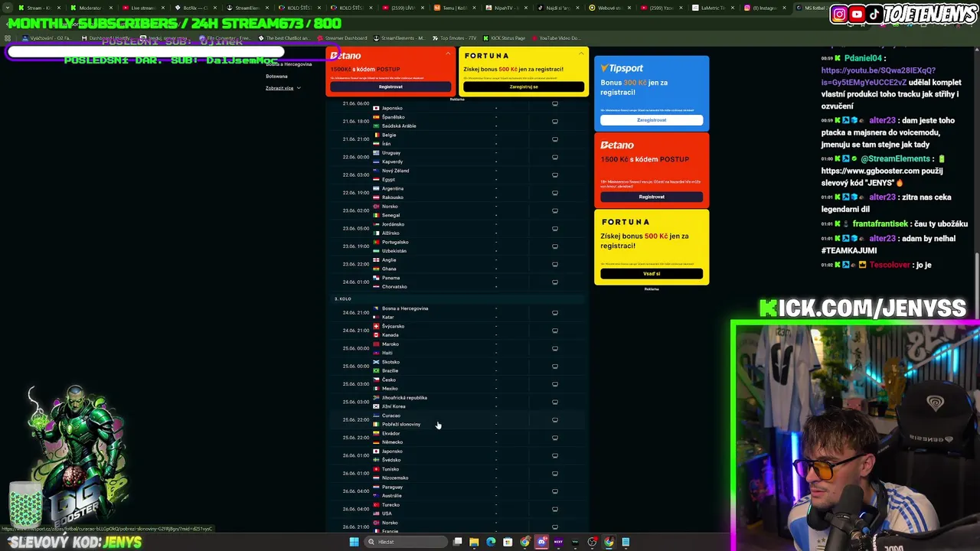Screen dimensions: 980x551
Task: Switch to the Instagram browser tab
Action: pos(763,8)
